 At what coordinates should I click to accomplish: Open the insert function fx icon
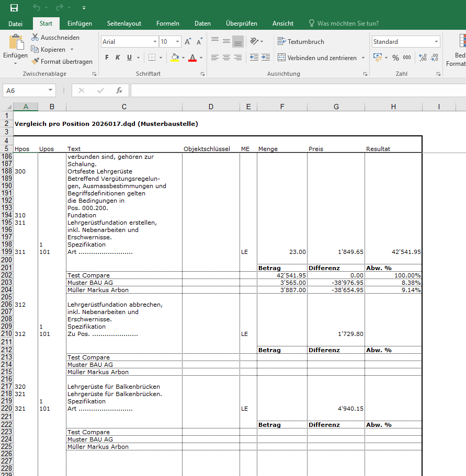pos(119,90)
